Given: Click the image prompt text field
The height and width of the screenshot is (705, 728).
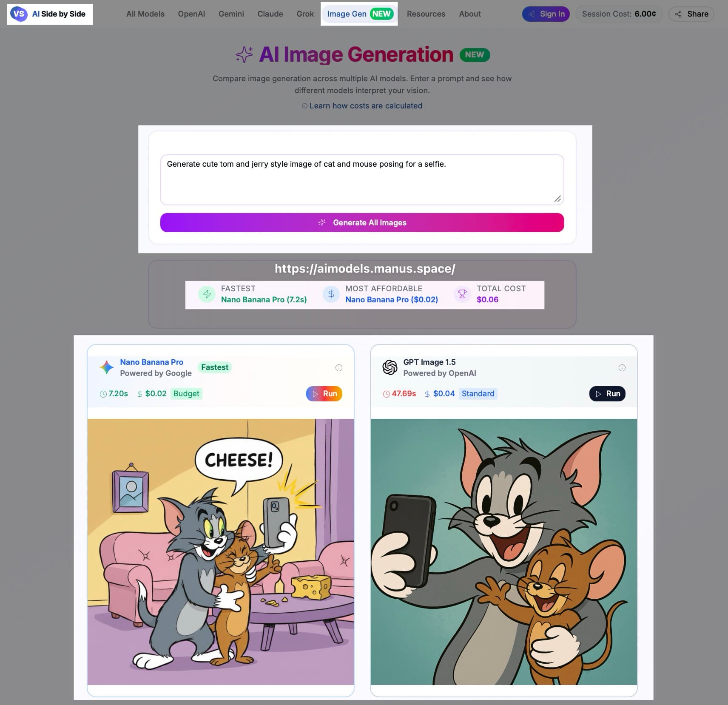Looking at the screenshot, I should coord(362,179).
